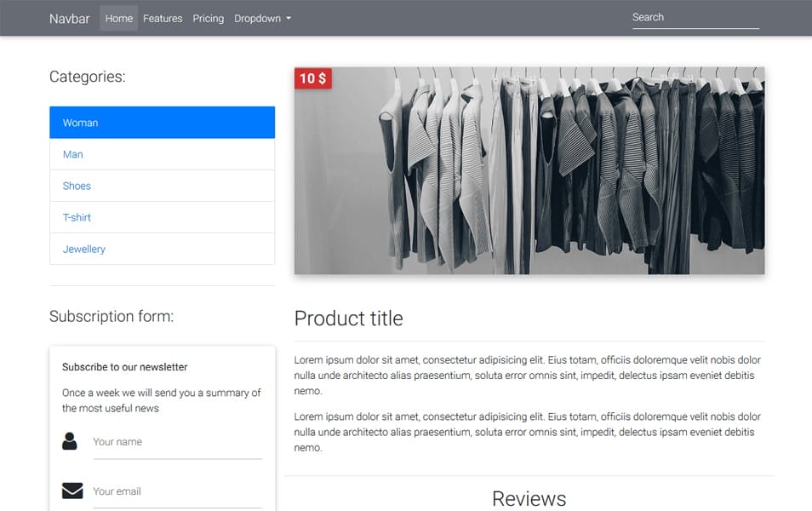
Task: Click the Subscribe to our newsletter heading
Action: click(x=124, y=367)
